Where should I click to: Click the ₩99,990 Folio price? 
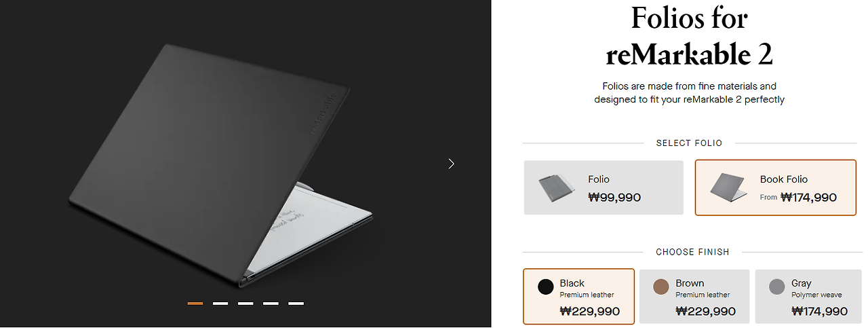click(x=614, y=198)
